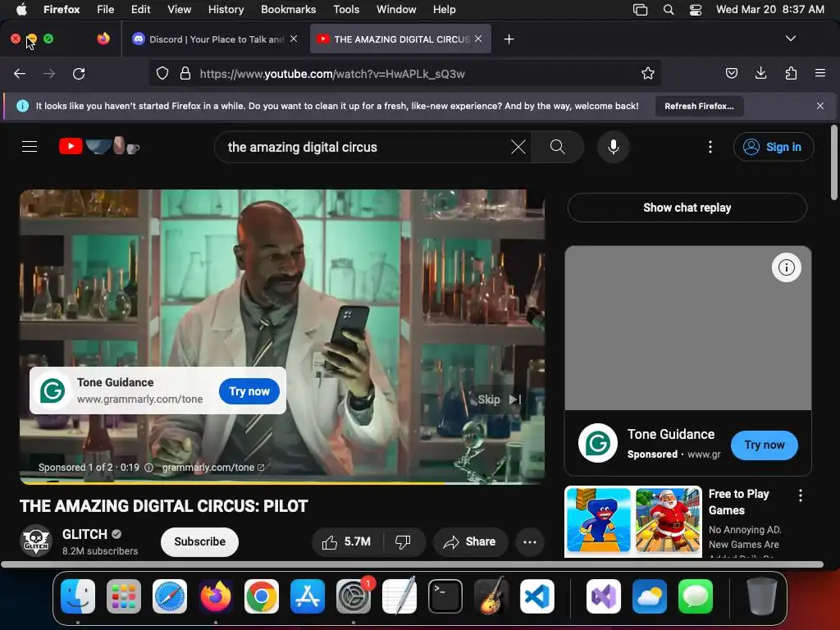The height and width of the screenshot is (630, 840).
Task: Dislike the video with thumbs down
Action: (403, 542)
